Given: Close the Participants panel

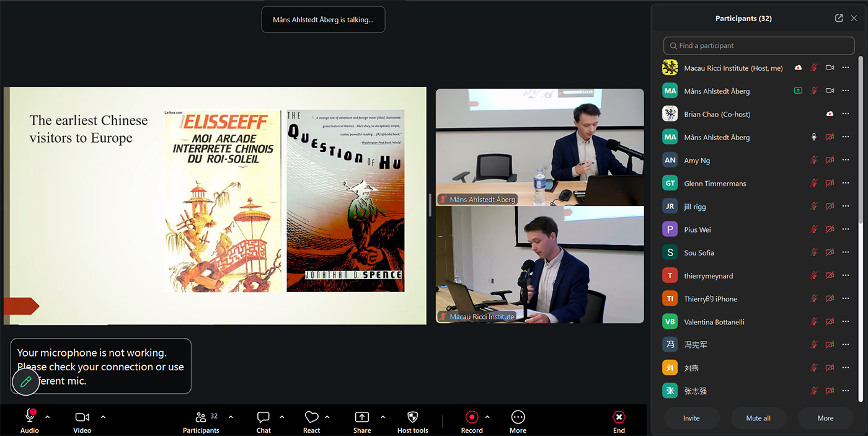Looking at the screenshot, I should click(x=854, y=19).
